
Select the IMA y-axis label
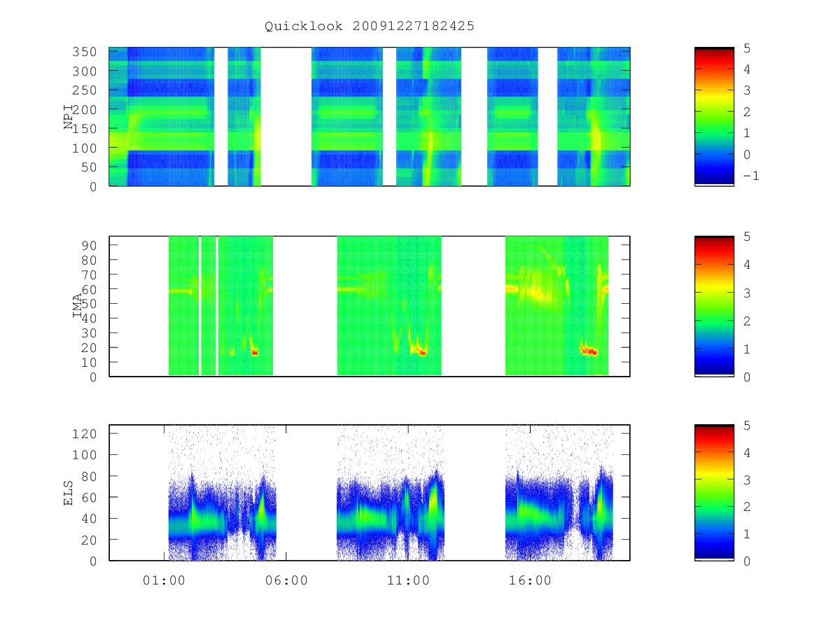(x=78, y=307)
